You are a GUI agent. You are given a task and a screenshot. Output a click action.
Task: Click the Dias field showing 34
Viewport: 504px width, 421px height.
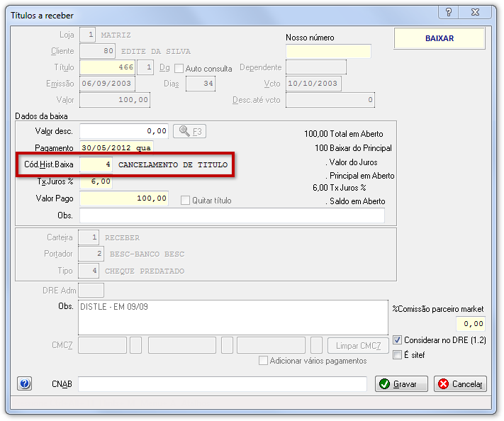click(x=201, y=84)
